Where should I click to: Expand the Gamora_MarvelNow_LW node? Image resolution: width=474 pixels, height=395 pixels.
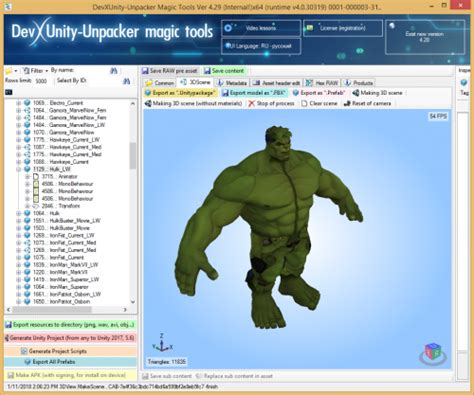coord(19,125)
